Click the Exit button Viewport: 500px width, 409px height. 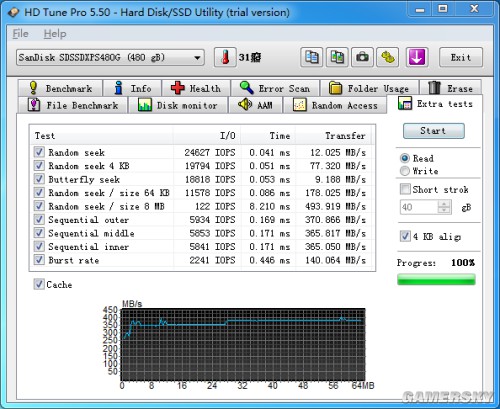tap(461, 57)
